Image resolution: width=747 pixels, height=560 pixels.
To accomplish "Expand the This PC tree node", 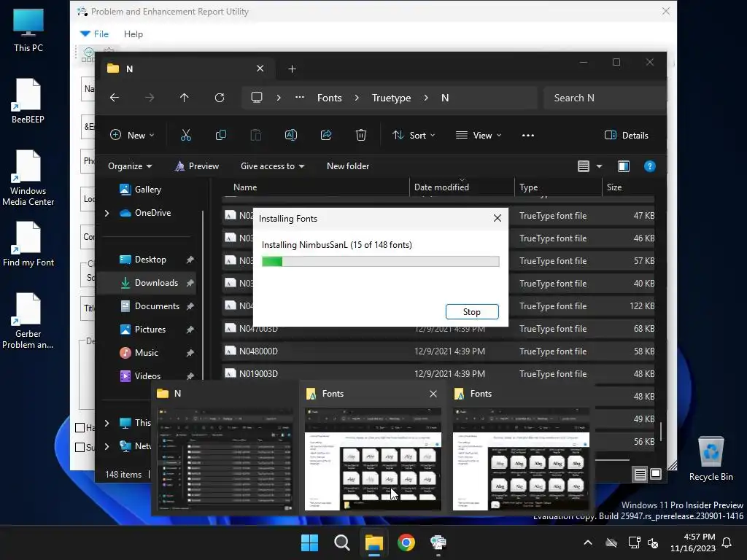I will [x=107, y=423].
